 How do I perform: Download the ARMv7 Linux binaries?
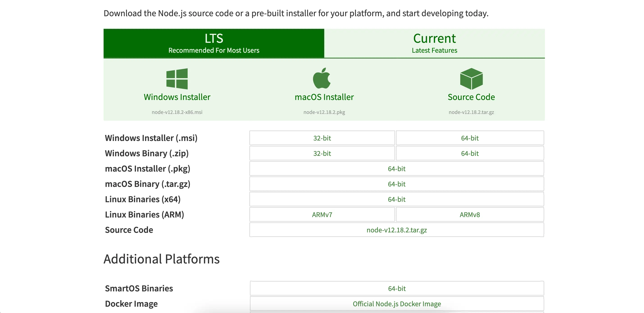(x=322, y=215)
